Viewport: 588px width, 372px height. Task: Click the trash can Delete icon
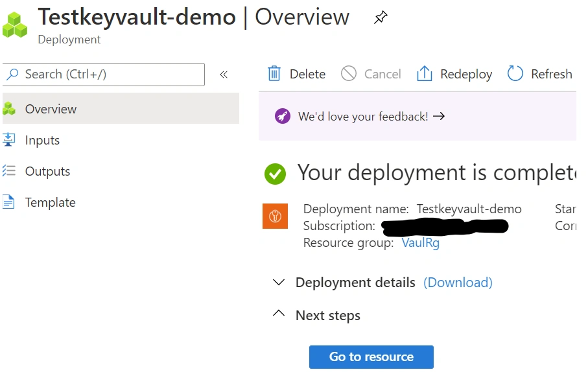[x=274, y=73]
